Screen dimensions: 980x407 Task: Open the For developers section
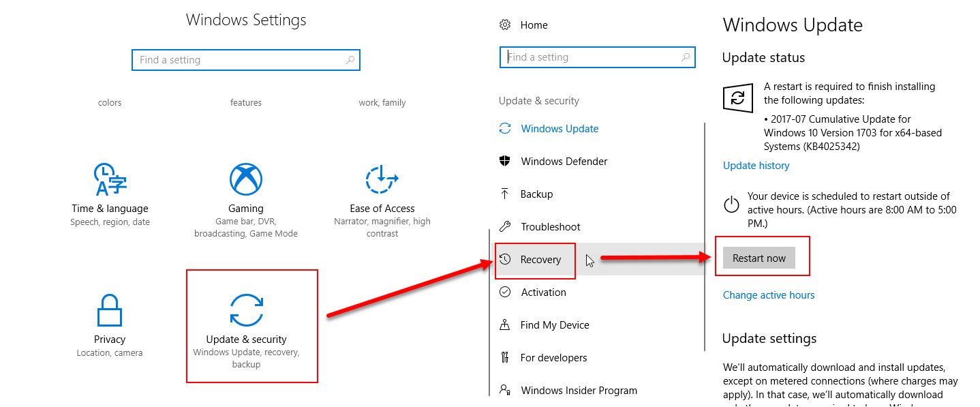click(553, 358)
